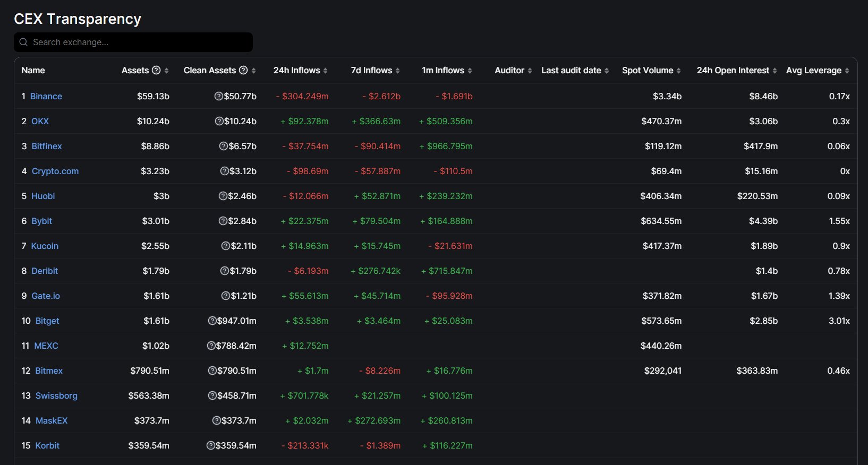Select OKX 1m inflow + $509.356m
868x465 pixels.
446,121
